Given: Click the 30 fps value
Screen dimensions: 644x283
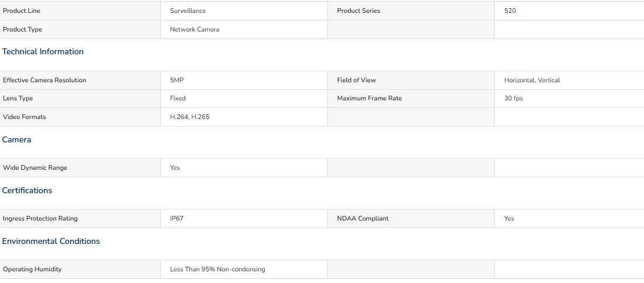Looking at the screenshot, I should [x=514, y=99].
